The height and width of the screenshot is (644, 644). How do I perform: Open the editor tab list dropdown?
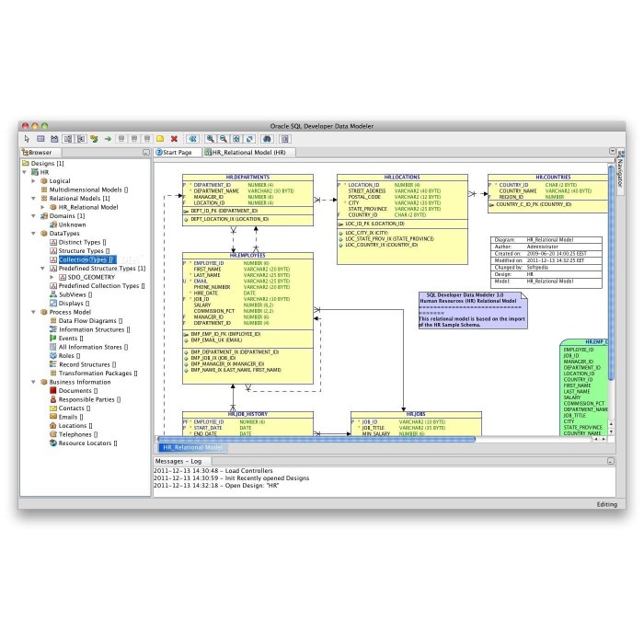tap(612, 151)
